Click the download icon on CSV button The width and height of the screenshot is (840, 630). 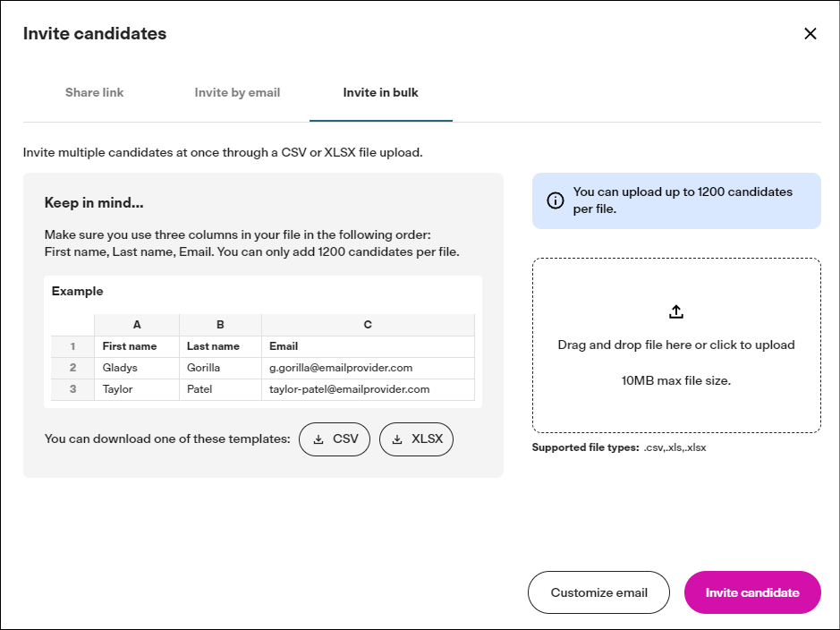click(x=318, y=439)
